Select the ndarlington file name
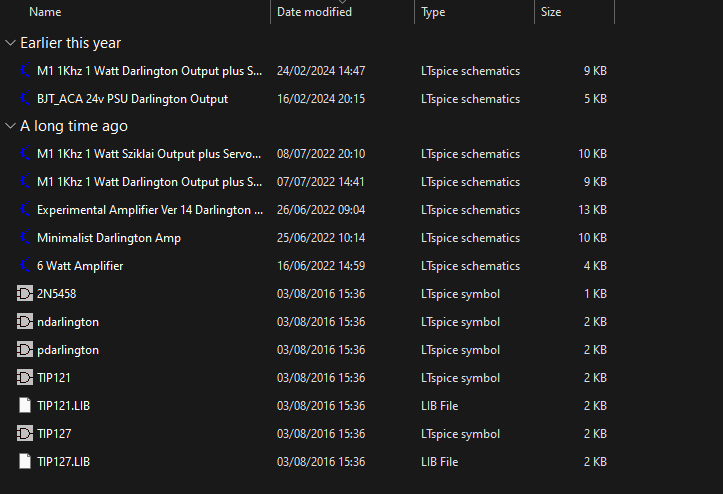The height and width of the screenshot is (494, 723). 68,321
